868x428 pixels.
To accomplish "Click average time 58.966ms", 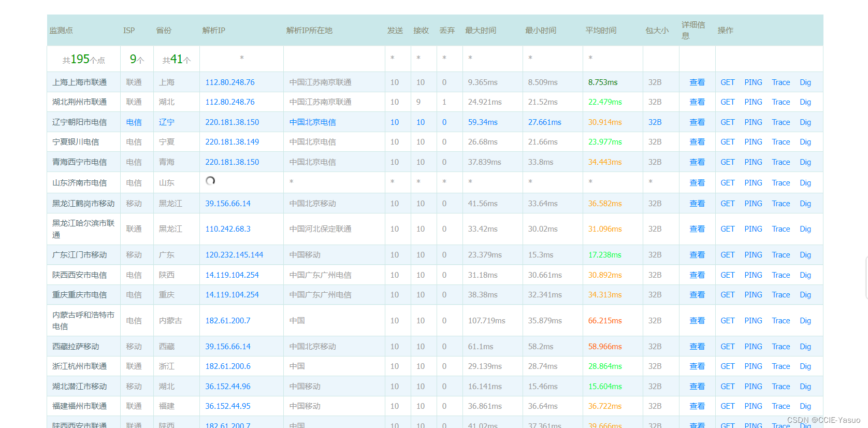I will click(x=605, y=347).
